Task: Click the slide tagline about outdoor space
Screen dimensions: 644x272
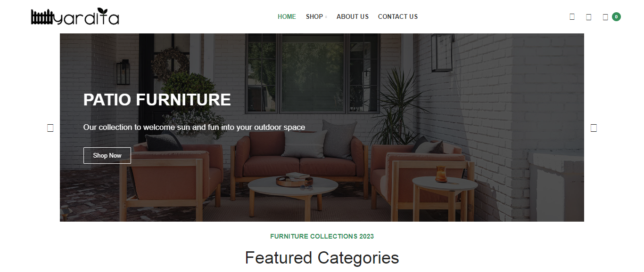Action: click(x=194, y=127)
